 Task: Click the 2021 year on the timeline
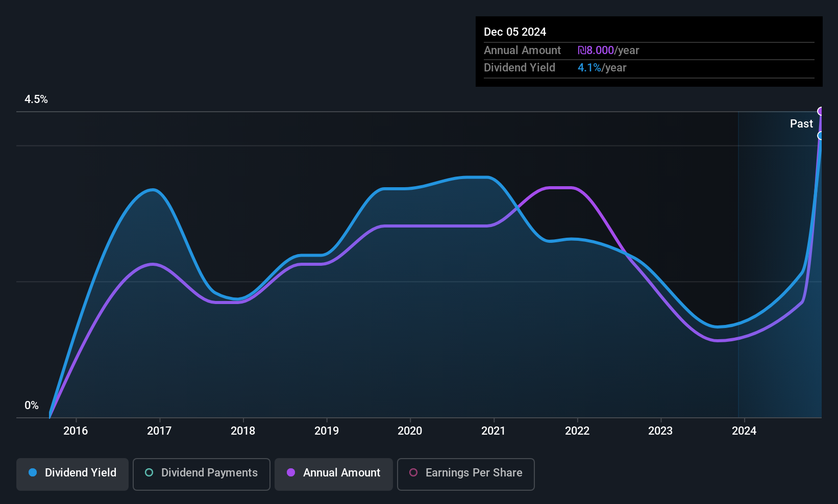[494, 431]
